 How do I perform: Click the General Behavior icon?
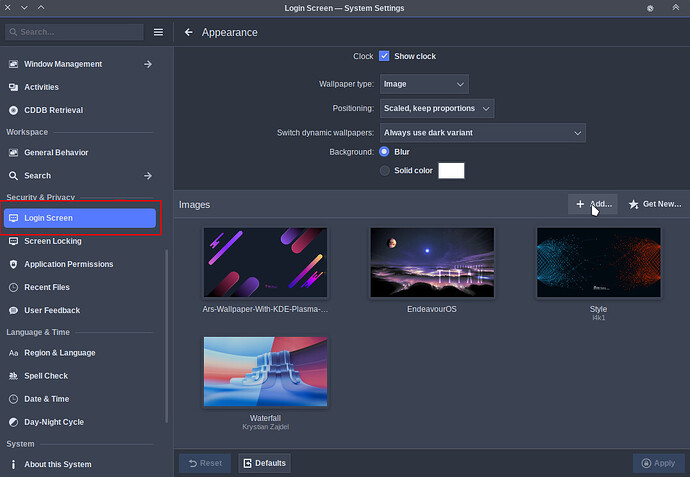point(14,153)
